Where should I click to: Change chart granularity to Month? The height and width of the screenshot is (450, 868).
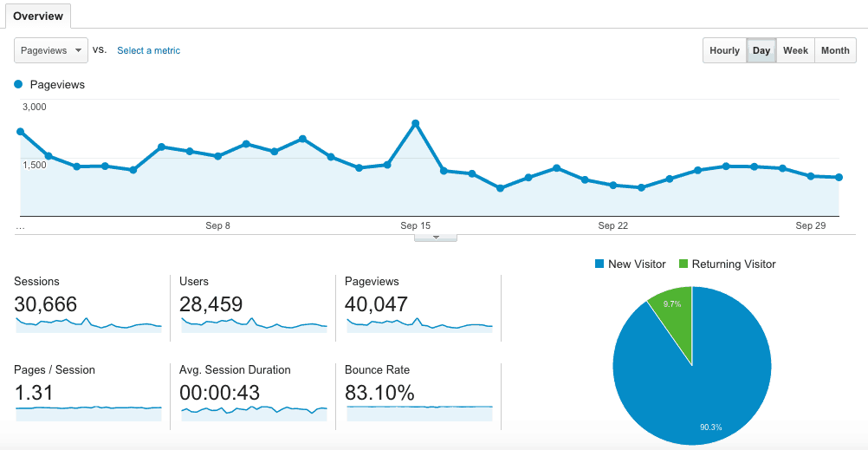point(835,50)
